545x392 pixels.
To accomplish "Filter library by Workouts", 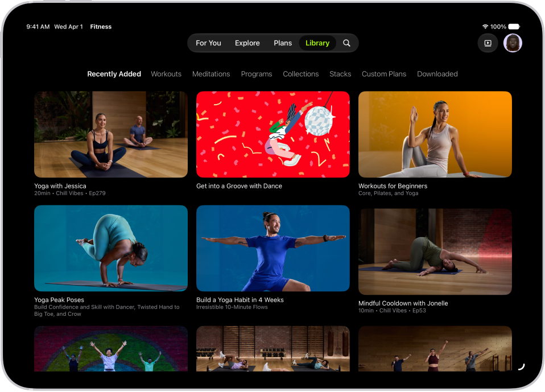I will tap(166, 74).
